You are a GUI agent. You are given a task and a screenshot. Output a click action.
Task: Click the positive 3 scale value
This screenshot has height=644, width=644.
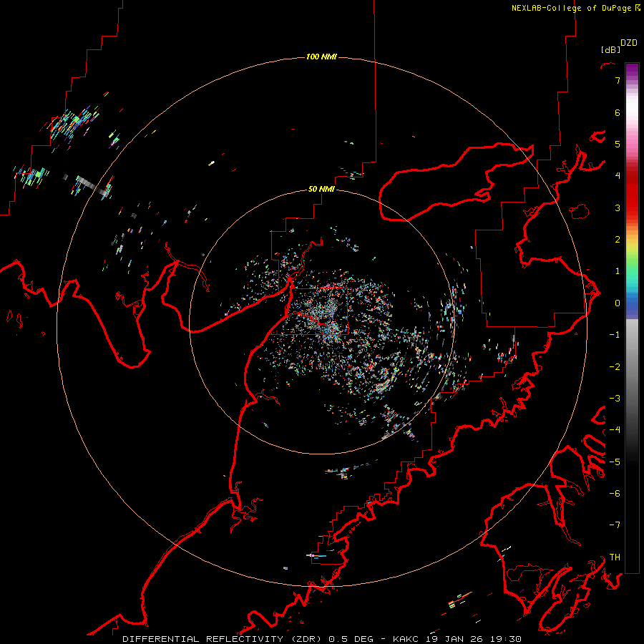[x=618, y=208]
